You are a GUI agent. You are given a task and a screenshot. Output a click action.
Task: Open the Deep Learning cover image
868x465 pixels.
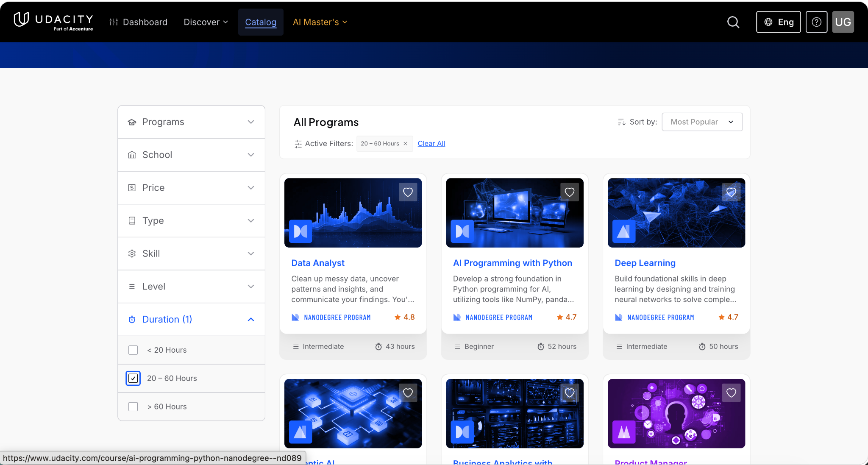[676, 213]
